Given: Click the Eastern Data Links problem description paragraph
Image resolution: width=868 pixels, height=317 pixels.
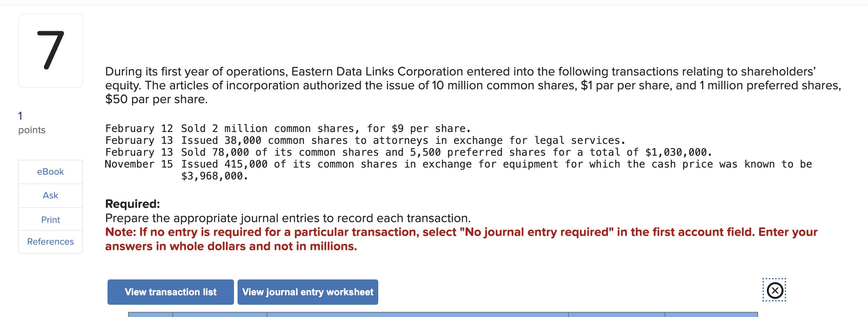Looking at the screenshot, I should pyautogui.click(x=470, y=85).
